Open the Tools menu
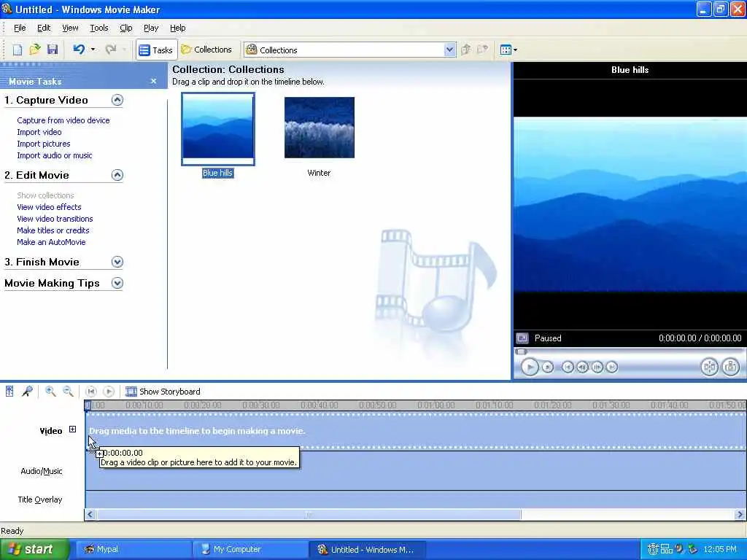747x560 pixels. coord(99,28)
